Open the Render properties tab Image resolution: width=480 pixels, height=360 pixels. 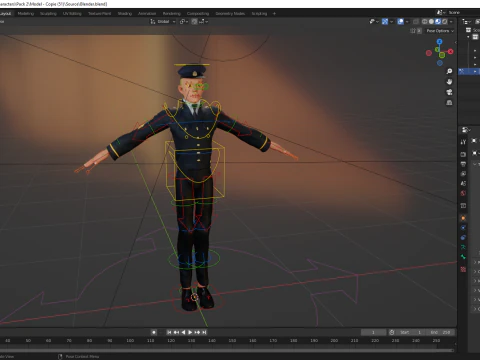click(x=463, y=154)
